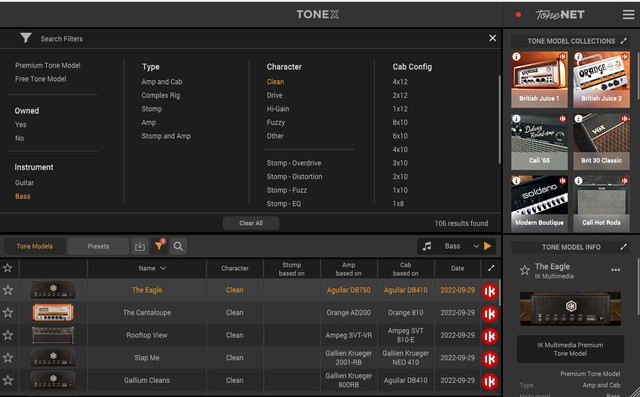Click the Date column header
This screenshot has height=397, width=640.
coord(457,268)
